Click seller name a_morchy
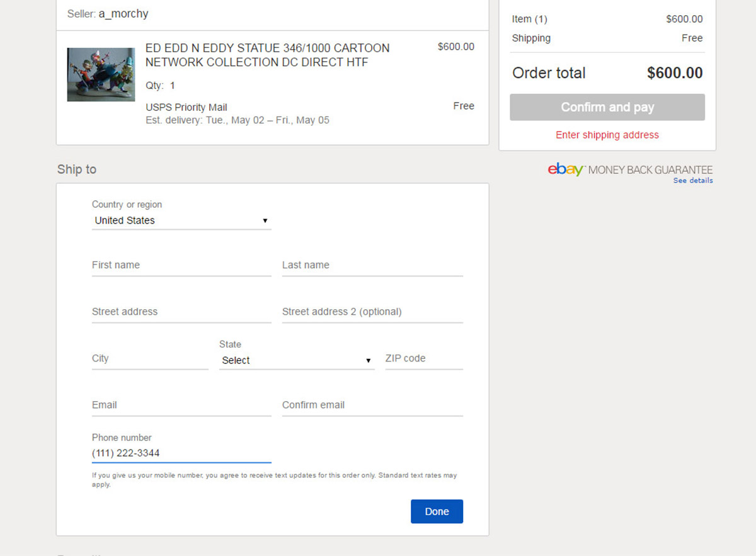 (x=123, y=13)
